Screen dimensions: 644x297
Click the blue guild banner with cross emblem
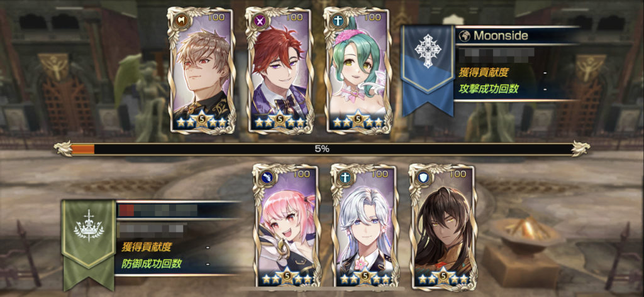coord(427,70)
